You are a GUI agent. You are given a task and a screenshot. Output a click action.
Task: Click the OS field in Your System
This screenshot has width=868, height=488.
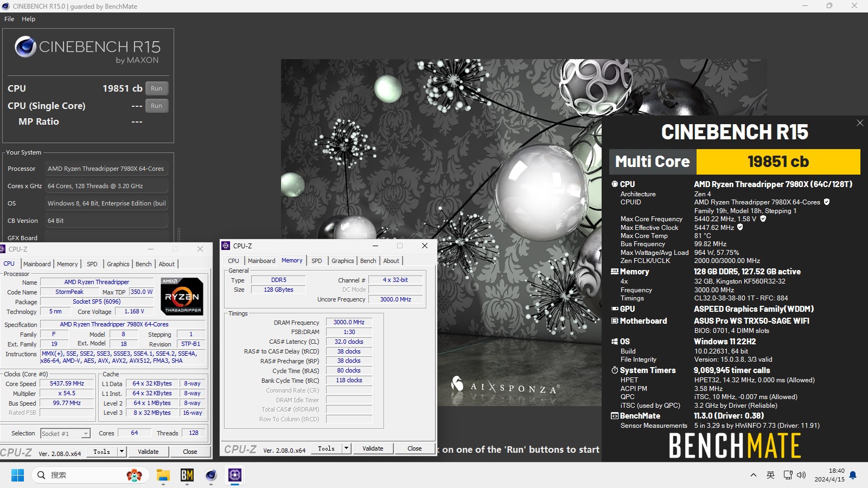[x=106, y=203]
